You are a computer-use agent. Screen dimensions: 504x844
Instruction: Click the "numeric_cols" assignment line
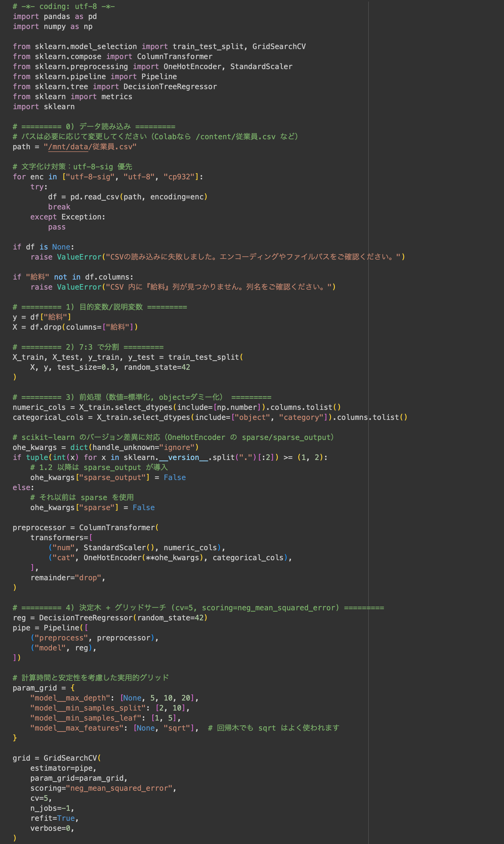(177, 407)
